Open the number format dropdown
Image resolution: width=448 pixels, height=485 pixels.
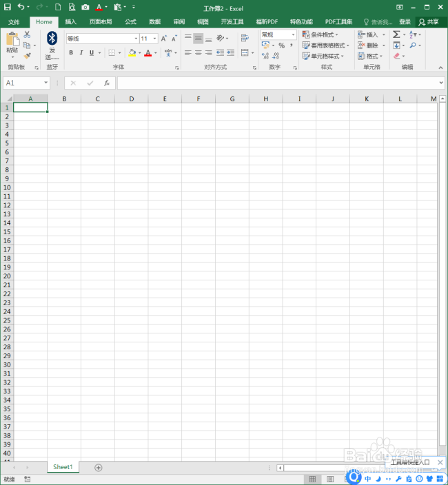click(293, 34)
